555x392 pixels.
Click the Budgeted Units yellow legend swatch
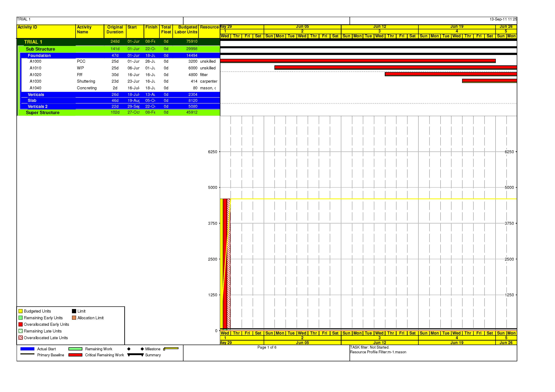pos(21,311)
